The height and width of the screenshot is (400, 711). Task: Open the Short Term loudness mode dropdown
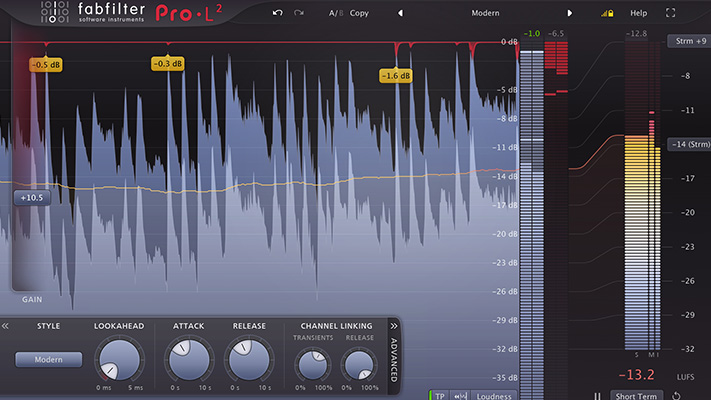pyautogui.click(x=636, y=395)
